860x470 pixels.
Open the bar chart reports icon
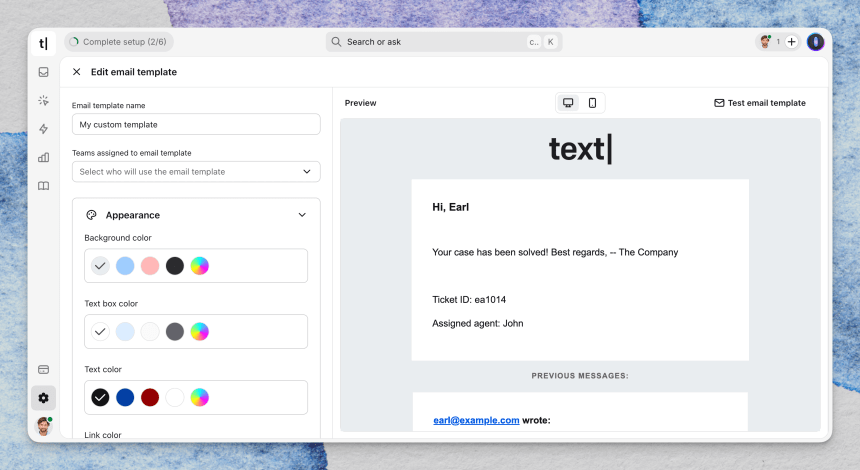43,157
